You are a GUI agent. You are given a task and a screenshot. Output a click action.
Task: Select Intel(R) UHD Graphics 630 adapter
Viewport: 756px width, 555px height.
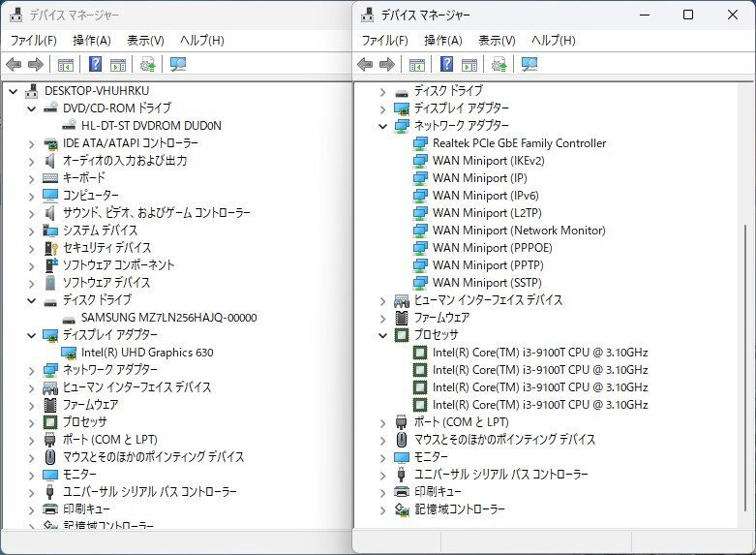[147, 353]
